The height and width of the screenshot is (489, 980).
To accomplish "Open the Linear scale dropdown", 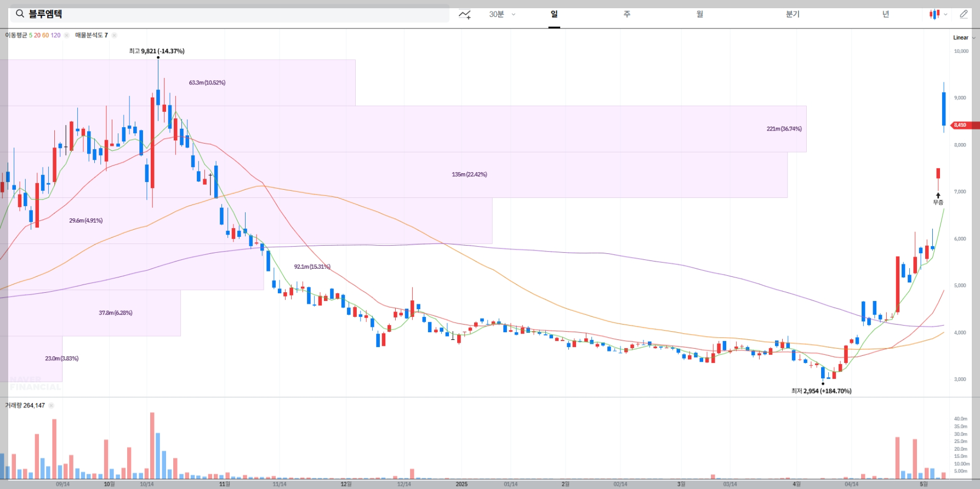I will coord(964,38).
